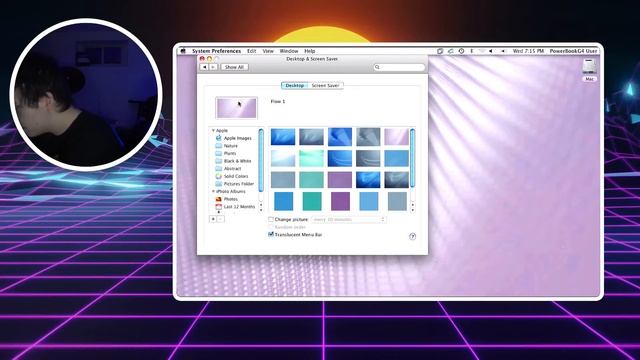
Task: Select the Solid Colors collection
Action: (236, 176)
